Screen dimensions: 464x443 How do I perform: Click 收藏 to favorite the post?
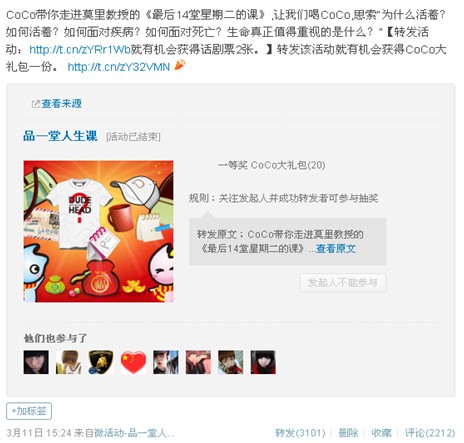[x=381, y=433]
